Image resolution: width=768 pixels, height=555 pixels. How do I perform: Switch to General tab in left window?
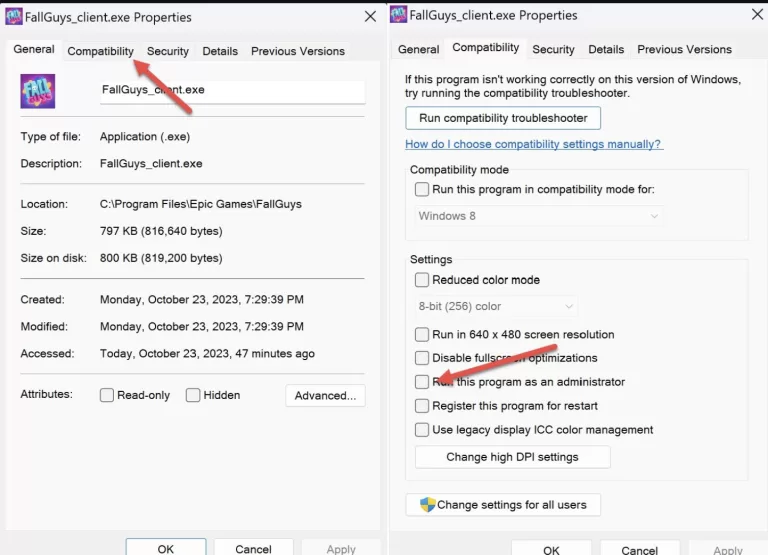click(34, 49)
